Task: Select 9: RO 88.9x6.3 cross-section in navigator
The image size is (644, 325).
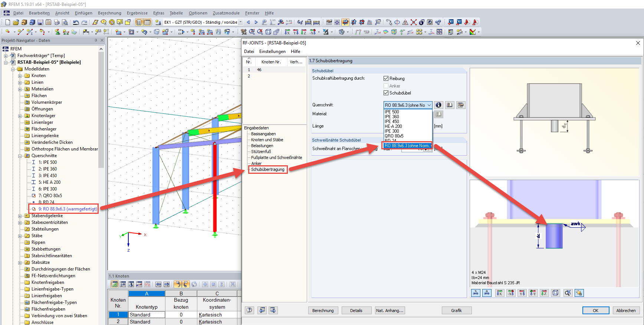Action: 68,209
